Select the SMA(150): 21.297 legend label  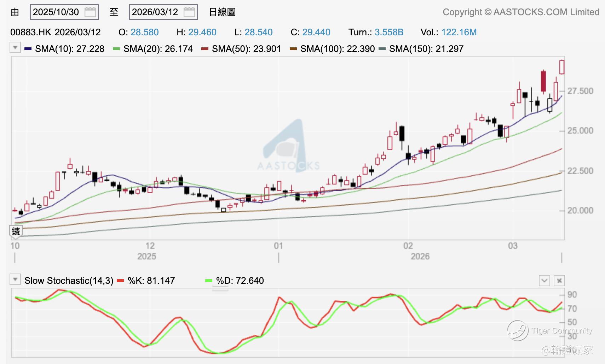click(426, 49)
